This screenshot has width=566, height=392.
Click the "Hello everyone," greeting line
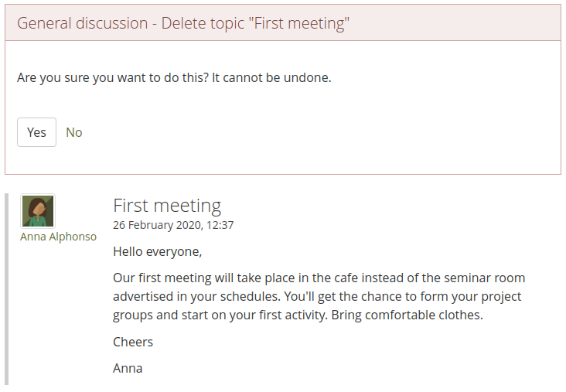point(157,251)
